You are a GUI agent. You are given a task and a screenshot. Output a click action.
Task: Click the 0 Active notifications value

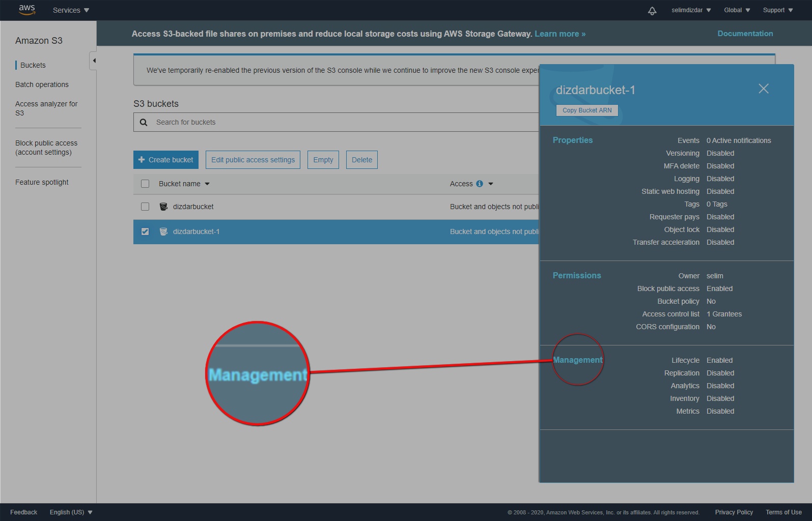(x=739, y=140)
